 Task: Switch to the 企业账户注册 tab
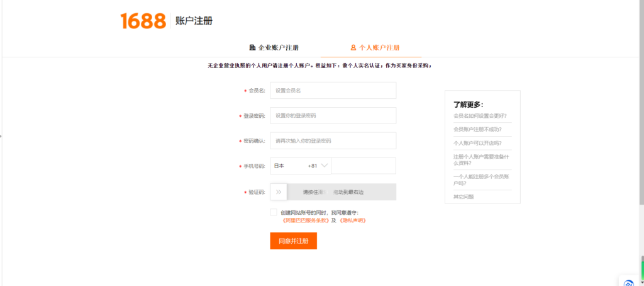point(274,47)
